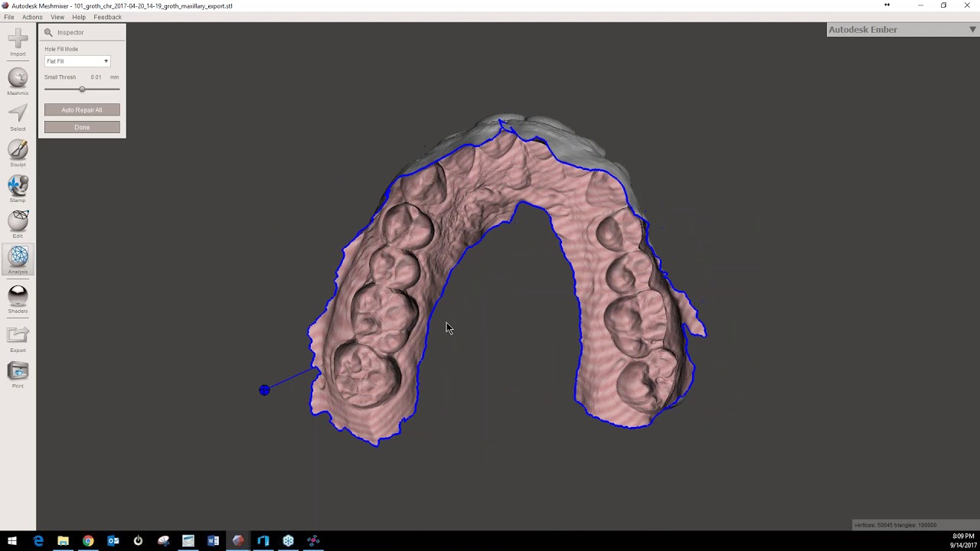Open the Windows Start menu

click(x=12, y=541)
